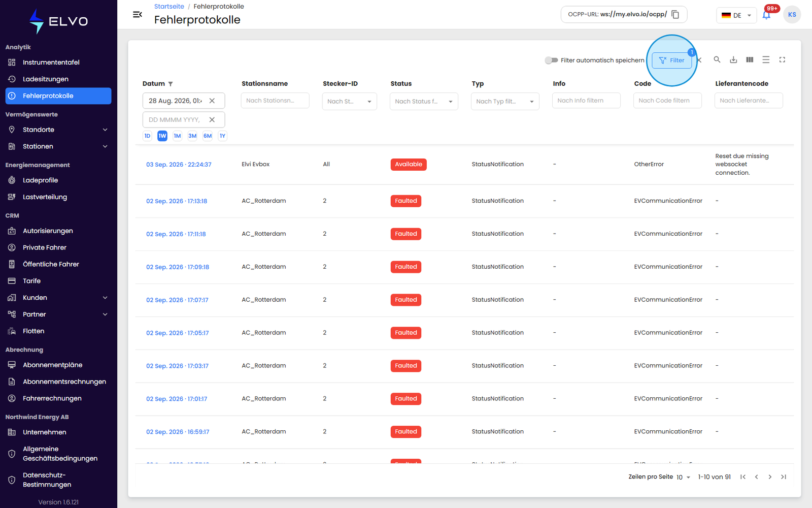812x508 pixels.
Task: Open Ladeprofile in the sidebar
Action: click(x=58, y=180)
